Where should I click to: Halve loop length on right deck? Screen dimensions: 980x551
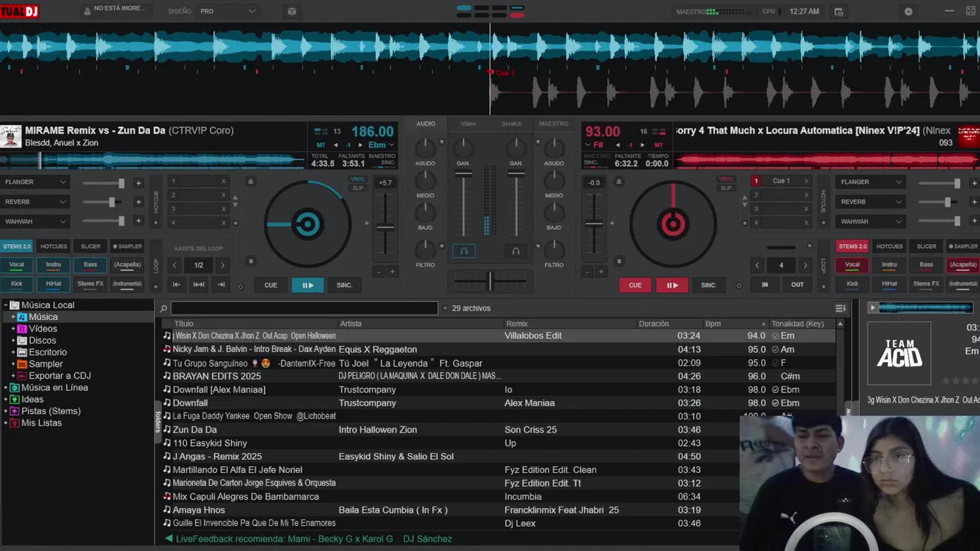pos(757,265)
